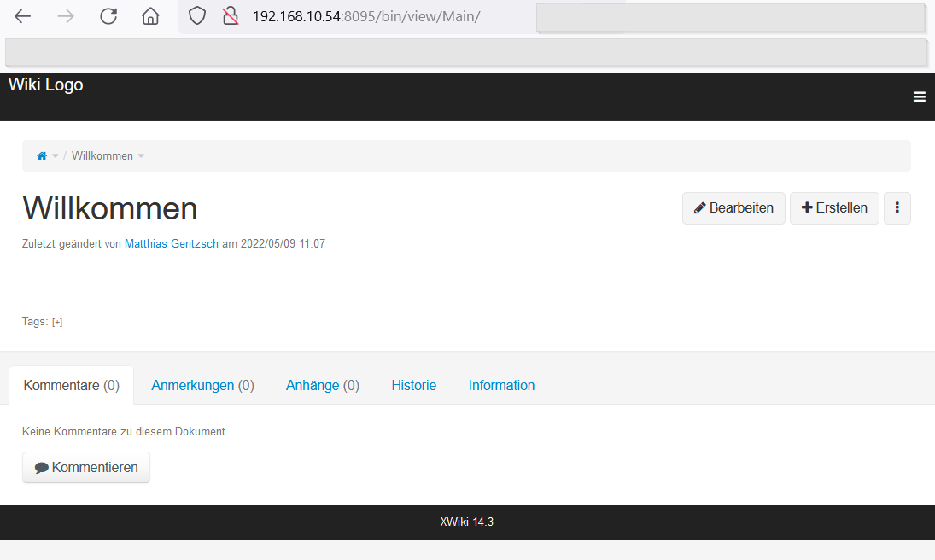Click the home icon in the breadcrumb

(x=41, y=156)
